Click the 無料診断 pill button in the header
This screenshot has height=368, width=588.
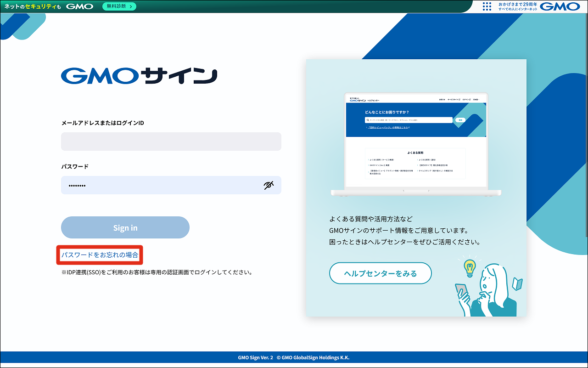click(119, 6)
